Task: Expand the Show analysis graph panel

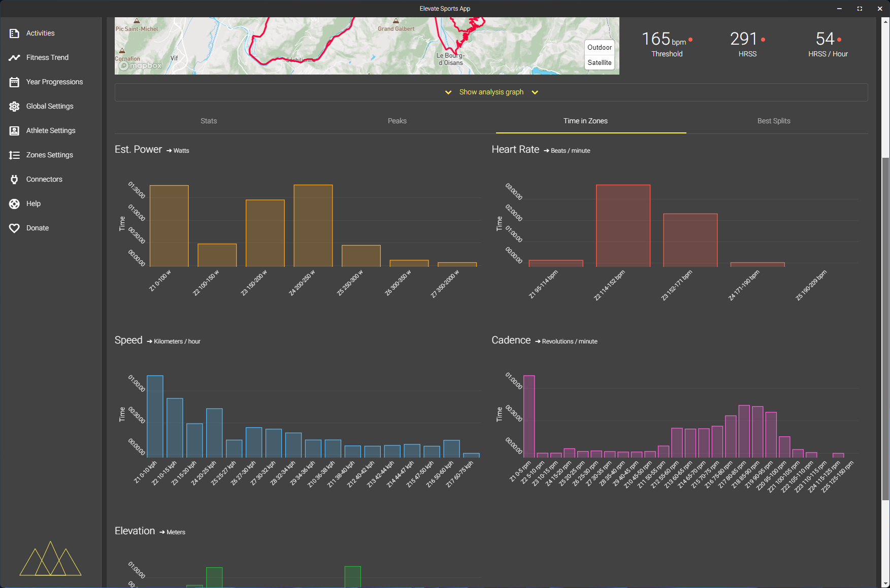Action: 491,92
